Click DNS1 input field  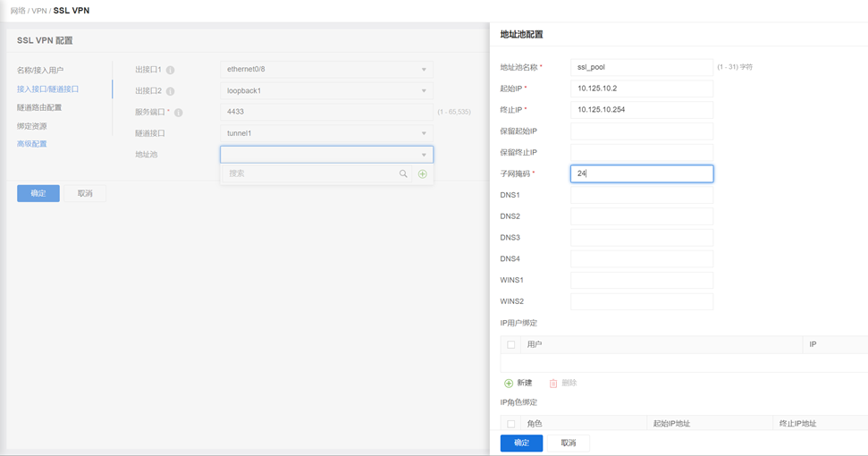click(642, 195)
